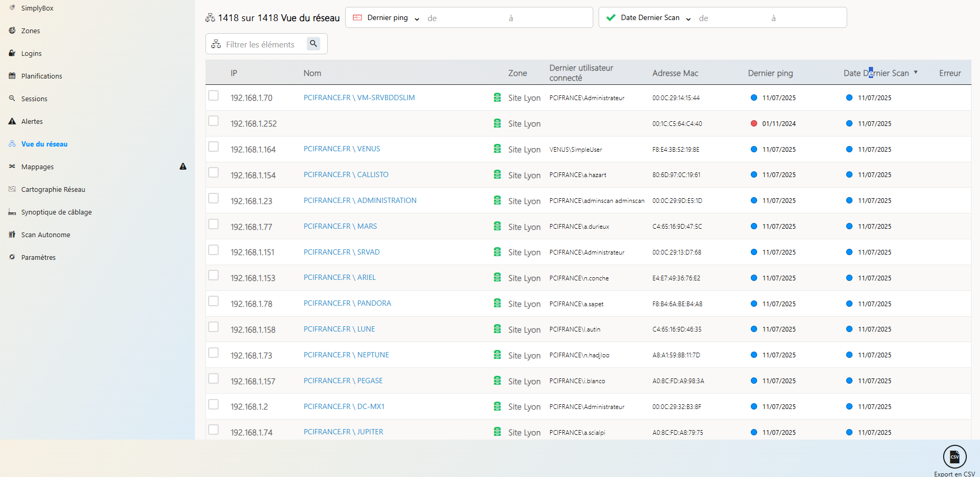The height and width of the screenshot is (477, 980).
Task: Click the Export en CSV icon
Action: pos(955,456)
